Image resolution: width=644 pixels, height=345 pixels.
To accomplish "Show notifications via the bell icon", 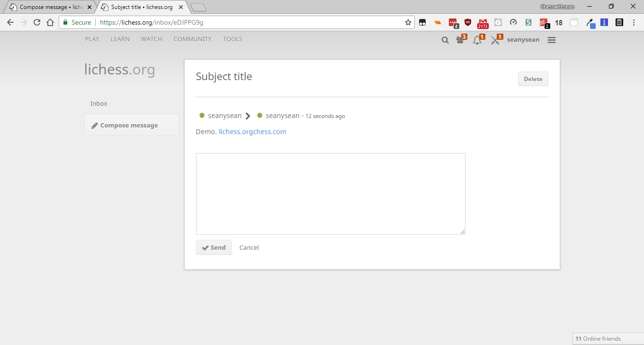I will click(x=478, y=40).
